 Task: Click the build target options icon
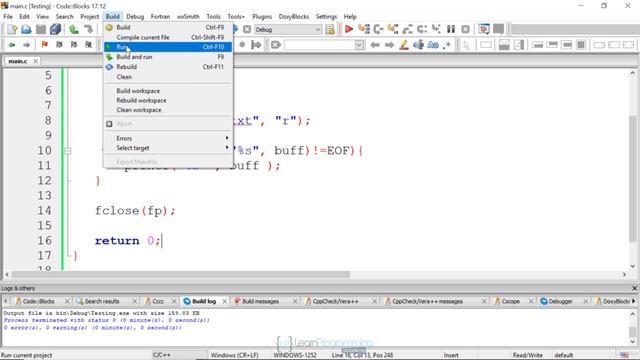330,29
